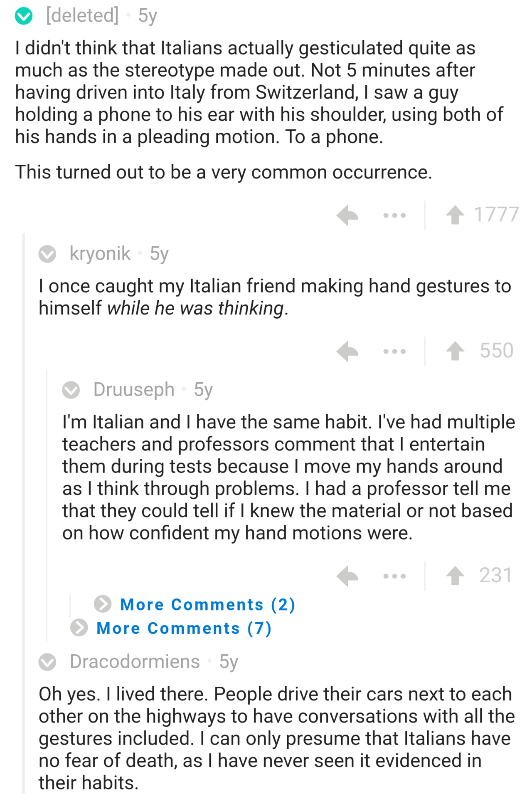The height and width of the screenshot is (794, 532).
Task: Expand More Comments (2) replies
Action: coord(207,604)
